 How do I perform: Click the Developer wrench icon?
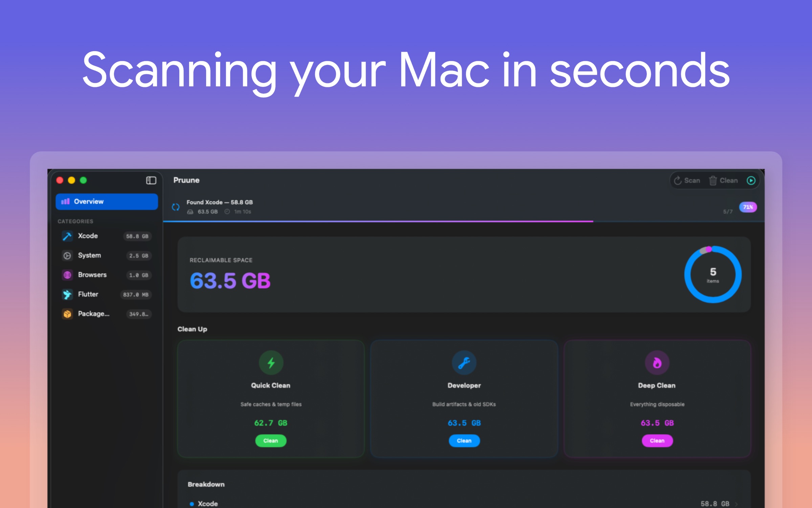464,363
